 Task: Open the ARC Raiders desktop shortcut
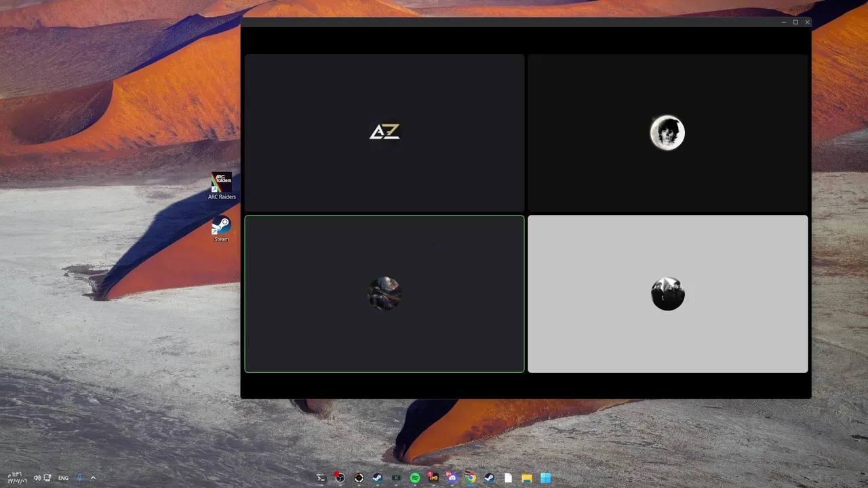point(222,186)
